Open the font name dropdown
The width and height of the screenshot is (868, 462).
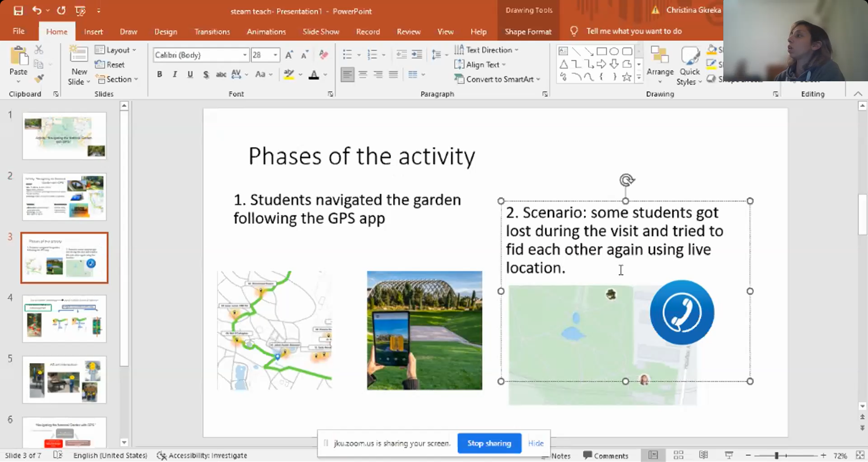tap(245, 55)
